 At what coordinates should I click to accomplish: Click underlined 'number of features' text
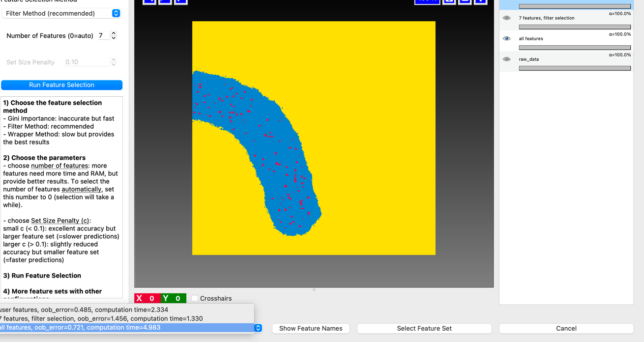(x=59, y=166)
